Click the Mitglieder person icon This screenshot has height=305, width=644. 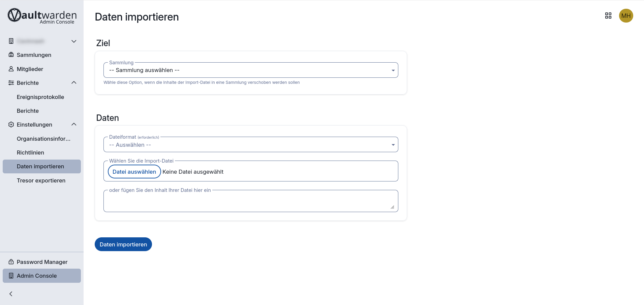click(11, 69)
